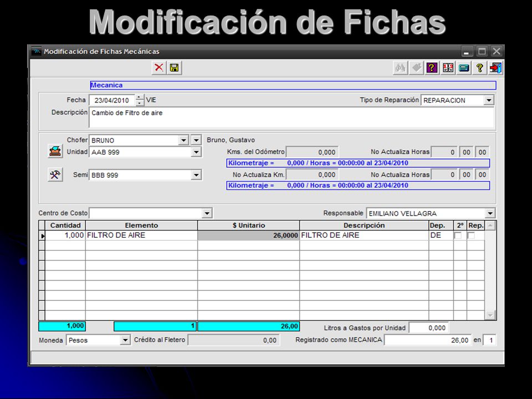The image size is (532, 399).
Task: Open the Centro de Costo dropdown
Action: pos(207,213)
